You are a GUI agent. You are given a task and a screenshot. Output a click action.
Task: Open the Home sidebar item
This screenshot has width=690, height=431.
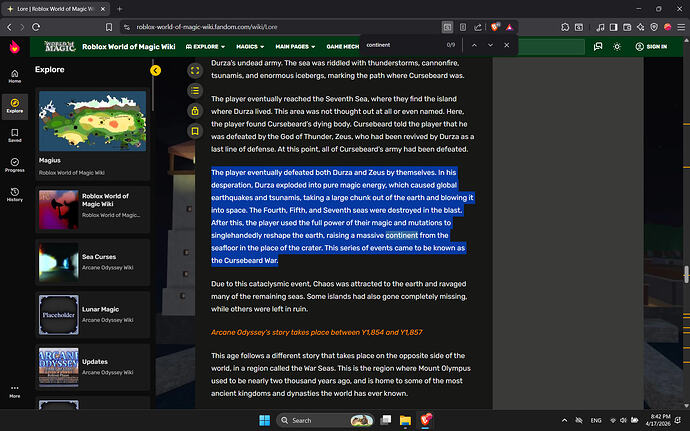point(14,76)
